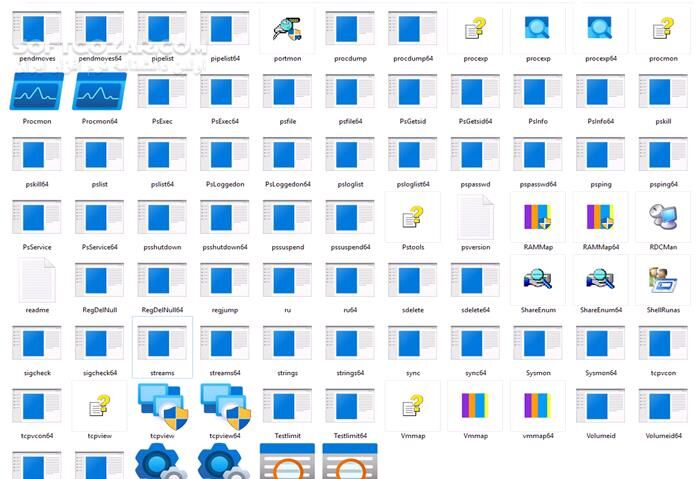Launch the ShellRunas icon
The width and height of the screenshot is (700, 479).
pos(663,281)
